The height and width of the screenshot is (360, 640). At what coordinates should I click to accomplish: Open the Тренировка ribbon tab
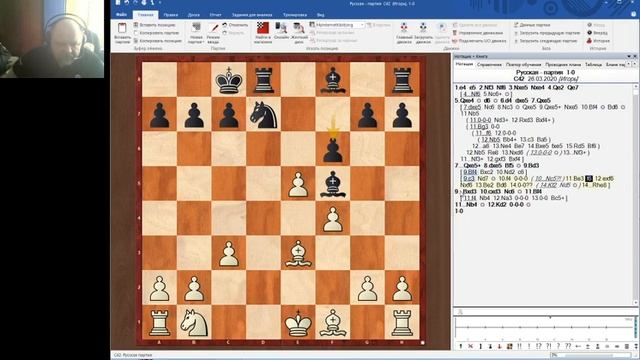[295, 15]
